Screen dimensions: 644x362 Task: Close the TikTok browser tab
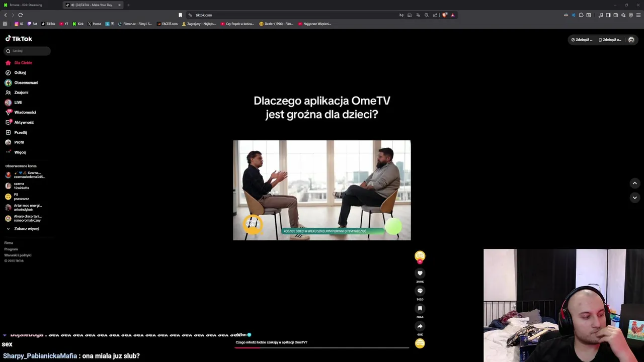click(x=119, y=5)
